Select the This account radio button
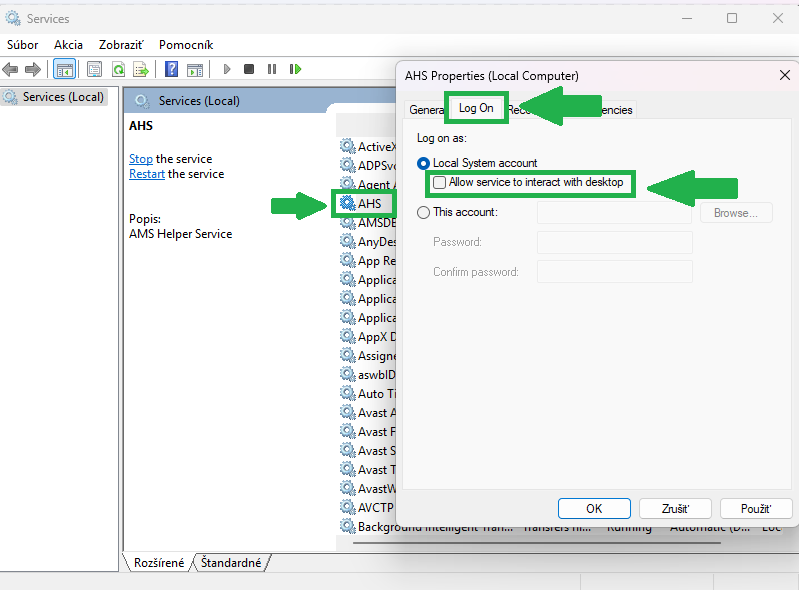 pos(424,212)
